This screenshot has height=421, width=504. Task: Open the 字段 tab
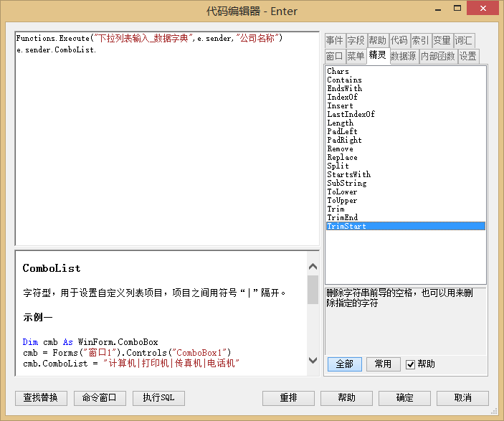pos(356,40)
